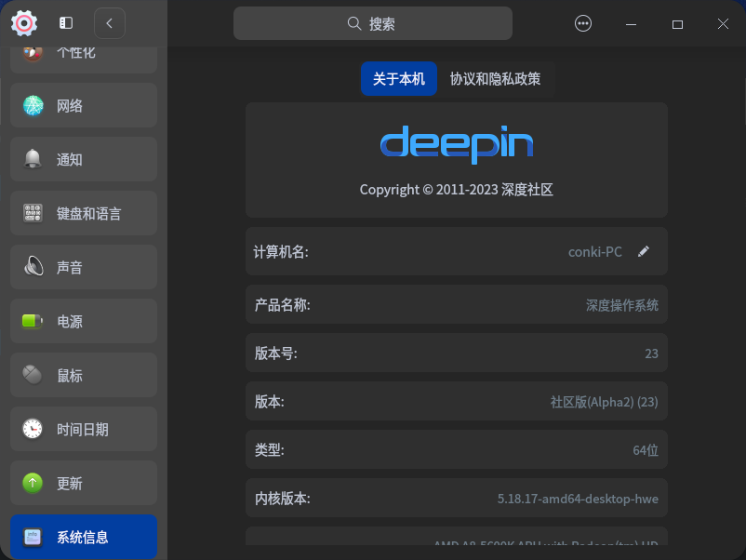This screenshot has height=560, width=746.
Task: Open the 声音 sound section
Action: 84,267
